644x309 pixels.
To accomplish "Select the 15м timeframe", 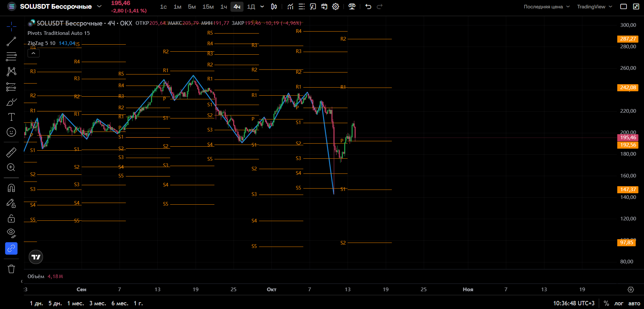I will pyautogui.click(x=208, y=7).
